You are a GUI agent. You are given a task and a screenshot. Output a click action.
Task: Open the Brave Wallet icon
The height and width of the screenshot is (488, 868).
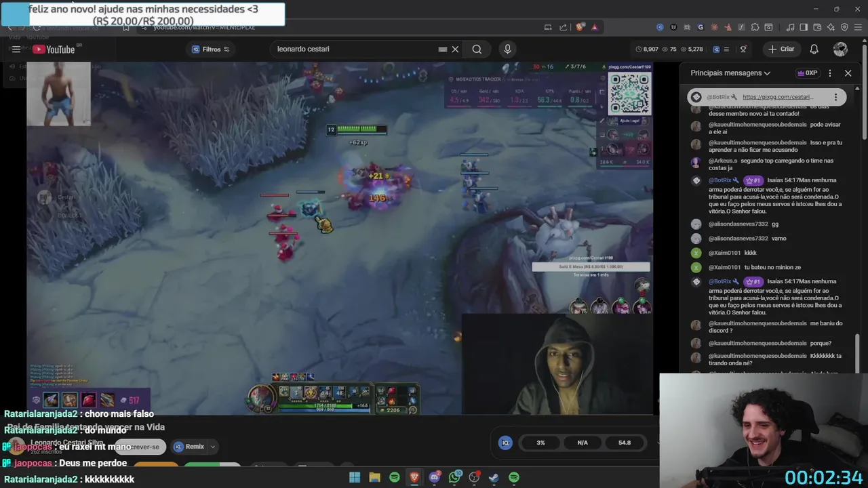pos(817,27)
